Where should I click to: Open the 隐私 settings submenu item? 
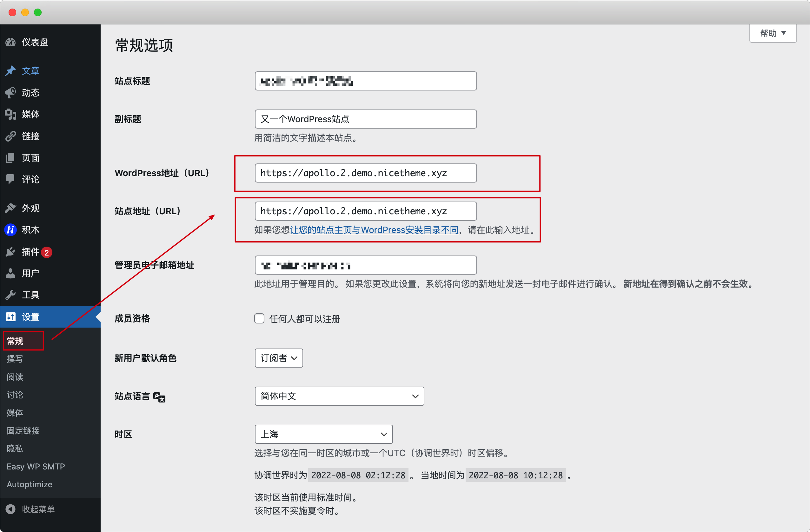point(15,449)
